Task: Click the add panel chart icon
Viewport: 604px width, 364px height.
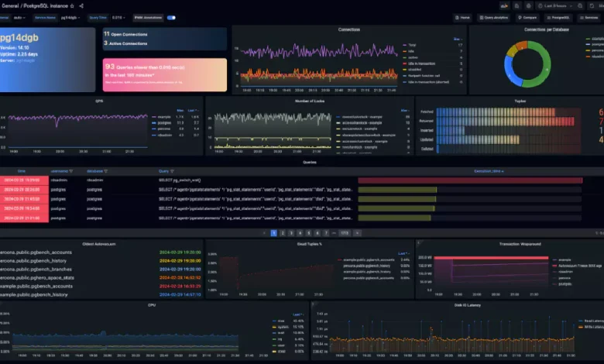Action: (504, 5)
